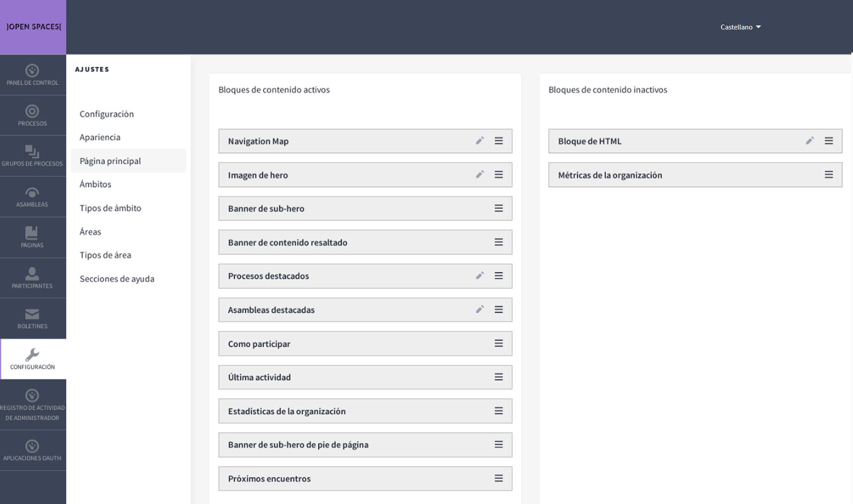This screenshot has width=853, height=504.
Task: Click the hamburger handle on Última actividad
Action: [x=498, y=377]
